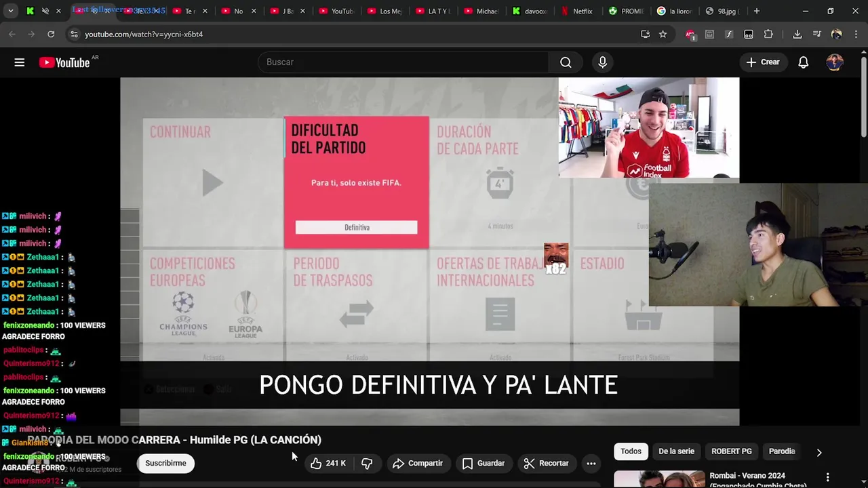Image resolution: width=868 pixels, height=488 pixels.
Task: Dislike the video with thumbs down
Action: [x=367, y=464]
